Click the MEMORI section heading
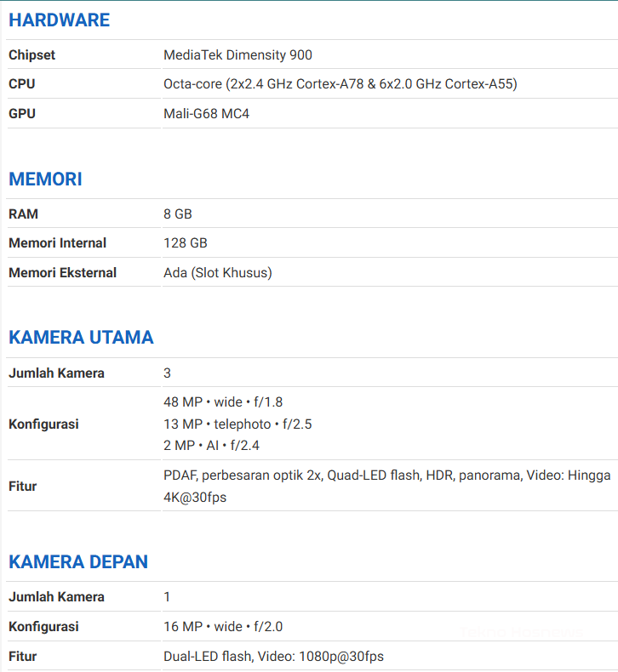The height and width of the screenshot is (672, 618). (45, 179)
